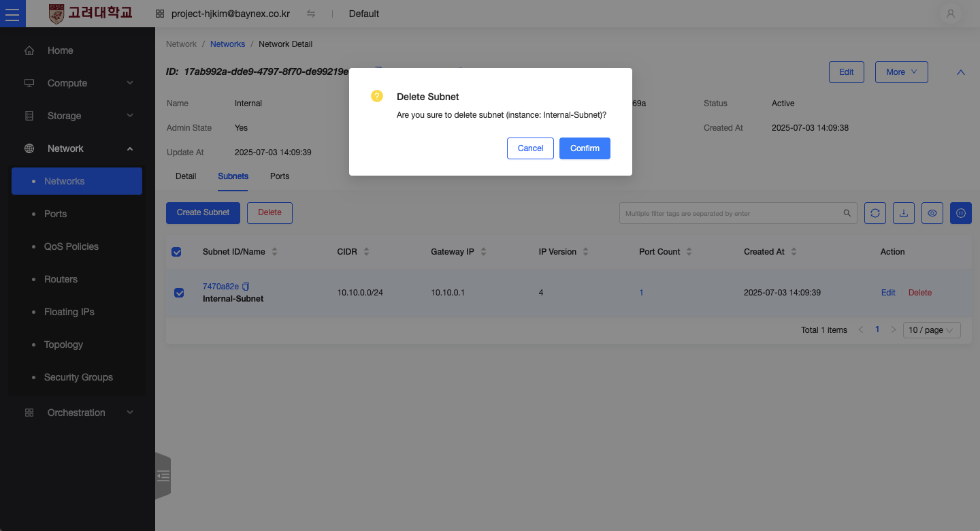This screenshot has width=980, height=531.
Task: Click the Edit network button
Action: (847, 72)
